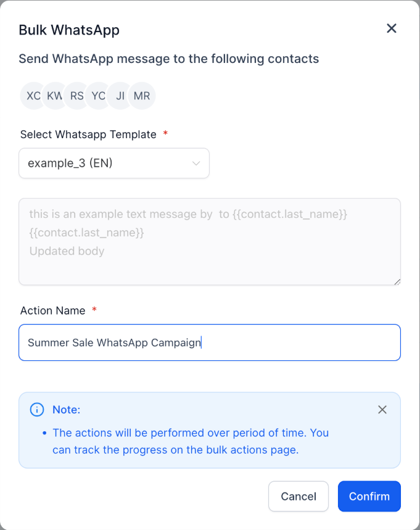The image size is (420, 530).
Task: Click the Action Name label
Action: pyautogui.click(x=53, y=310)
